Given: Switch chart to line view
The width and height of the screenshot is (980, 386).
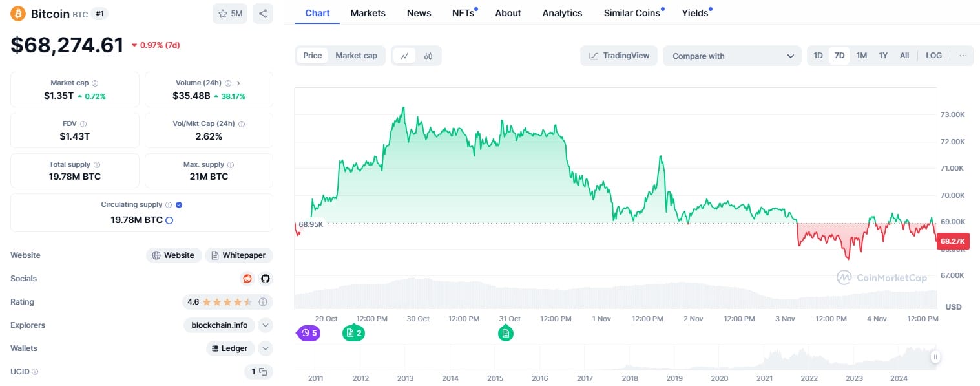Looking at the screenshot, I should point(404,56).
